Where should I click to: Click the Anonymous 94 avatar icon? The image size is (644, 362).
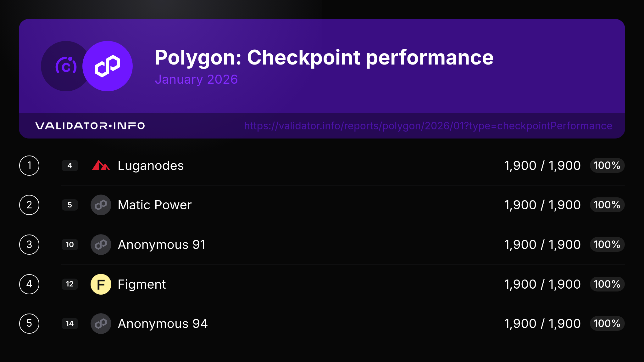click(101, 324)
